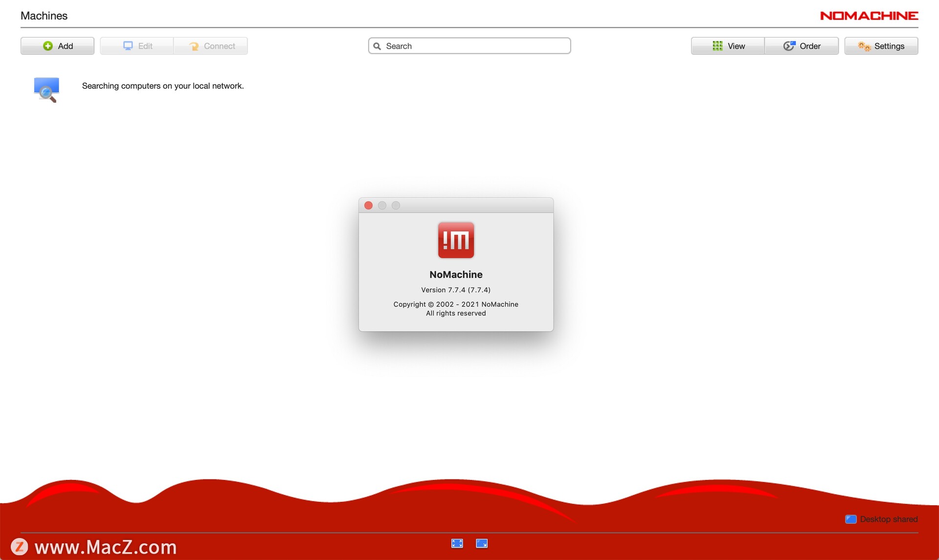
Task: Open the View options button
Action: [x=728, y=46]
